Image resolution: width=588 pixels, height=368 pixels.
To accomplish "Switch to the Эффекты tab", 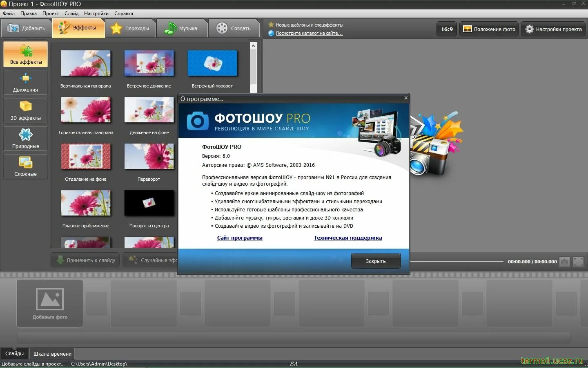I will (x=78, y=28).
